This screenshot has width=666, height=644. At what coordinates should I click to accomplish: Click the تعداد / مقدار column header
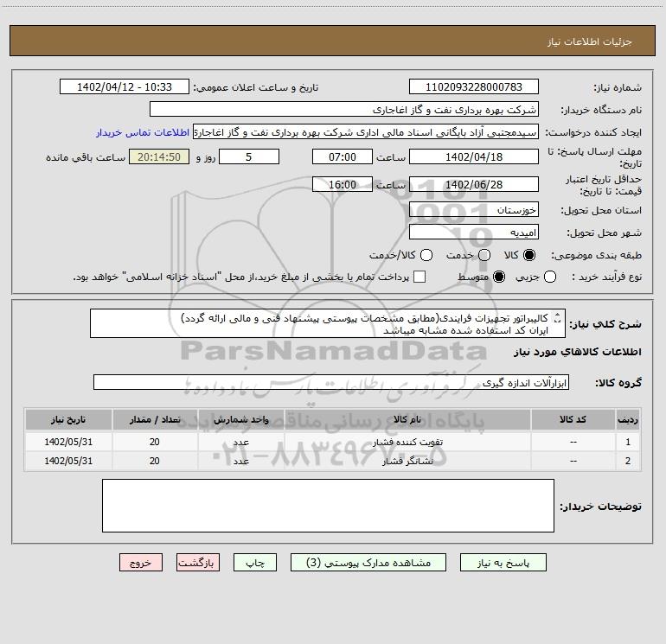coord(155,419)
